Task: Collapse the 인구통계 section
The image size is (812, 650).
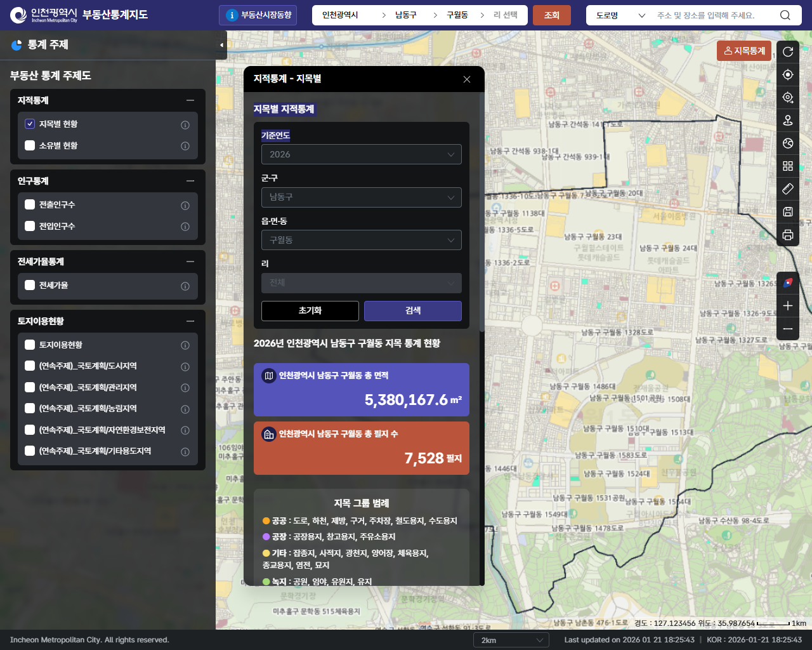Action: pyautogui.click(x=190, y=181)
